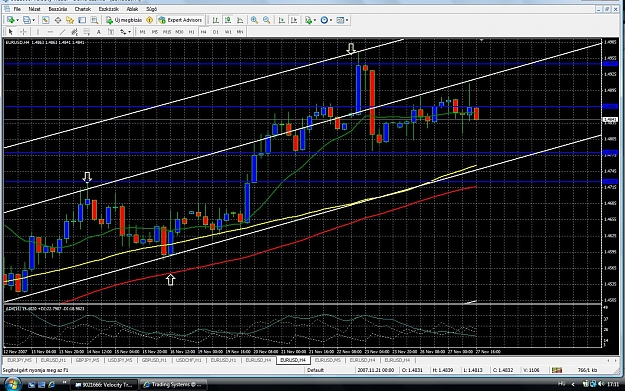Open the New Chart dropdown

[x=13, y=20]
